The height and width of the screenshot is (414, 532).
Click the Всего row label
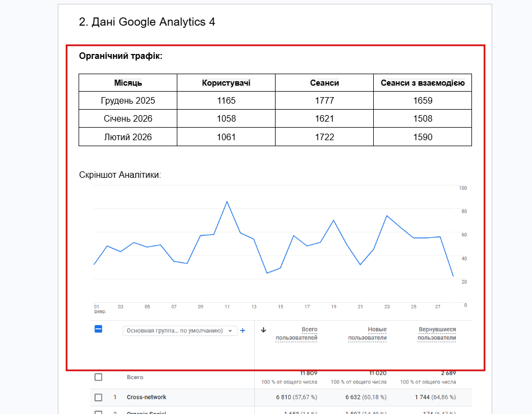(135, 377)
